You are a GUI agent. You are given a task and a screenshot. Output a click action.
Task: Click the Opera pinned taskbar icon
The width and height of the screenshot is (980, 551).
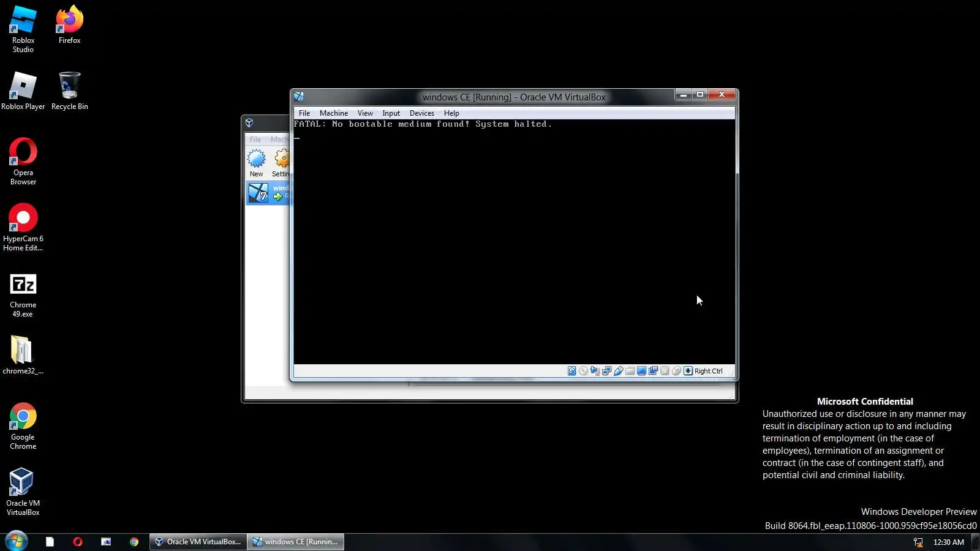[78, 542]
